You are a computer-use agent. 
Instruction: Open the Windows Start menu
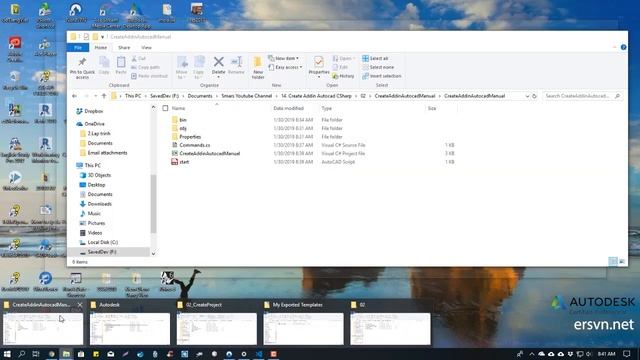tap(7, 354)
